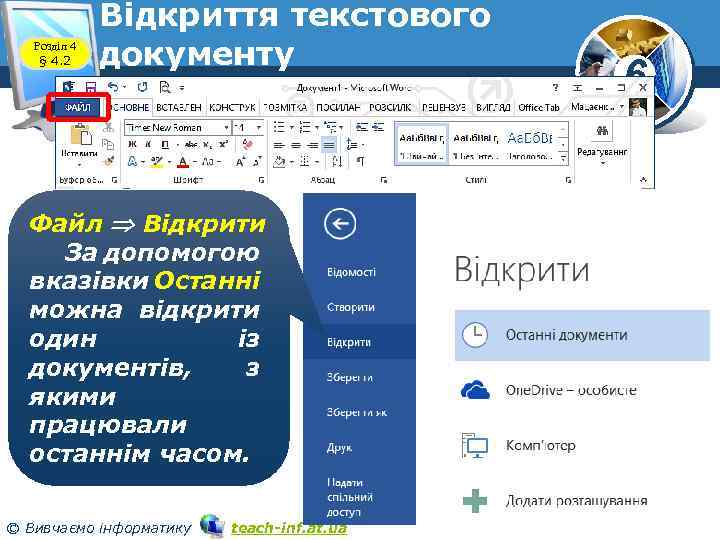Toggle Italic (К) formatting
Image resolution: width=720 pixels, height=540 pixels.
148,145
